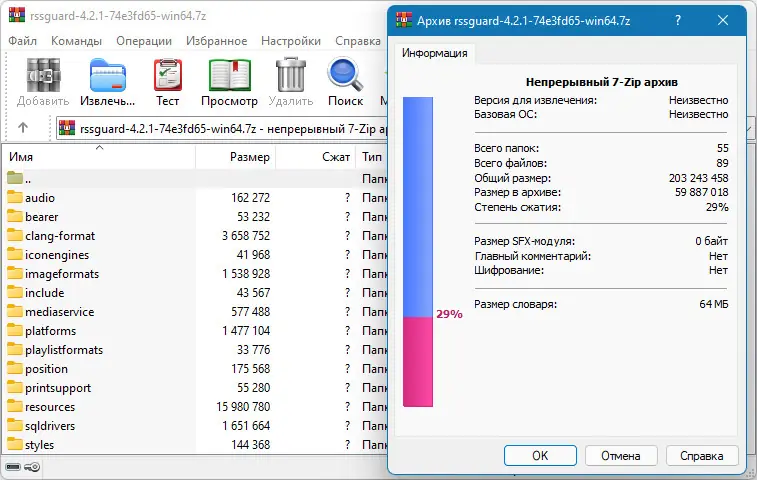The image size is (757, 480).
Task: Click the disk icon in status bar
Action: pyautogui.click(x=13, y=467)
